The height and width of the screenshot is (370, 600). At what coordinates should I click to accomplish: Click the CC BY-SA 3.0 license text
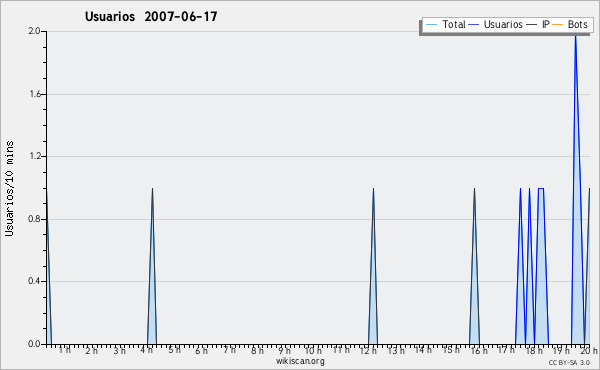point(569,363)
